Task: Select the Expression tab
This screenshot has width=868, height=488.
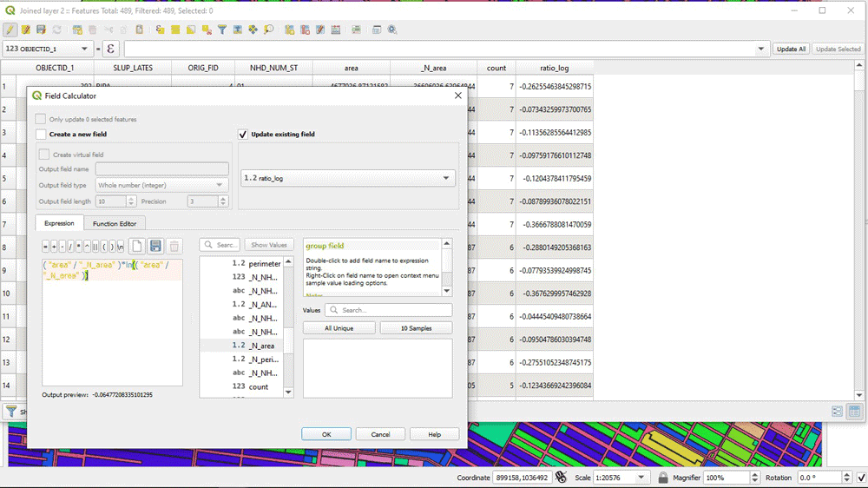Action: [x=59, y=223]
